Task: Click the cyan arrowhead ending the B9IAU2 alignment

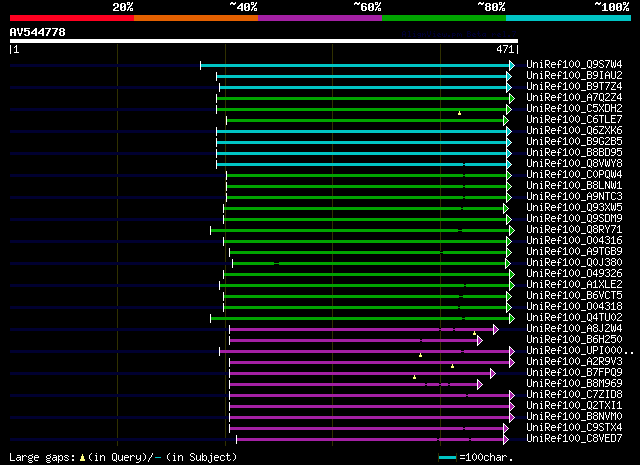Action: coord(509,76)
